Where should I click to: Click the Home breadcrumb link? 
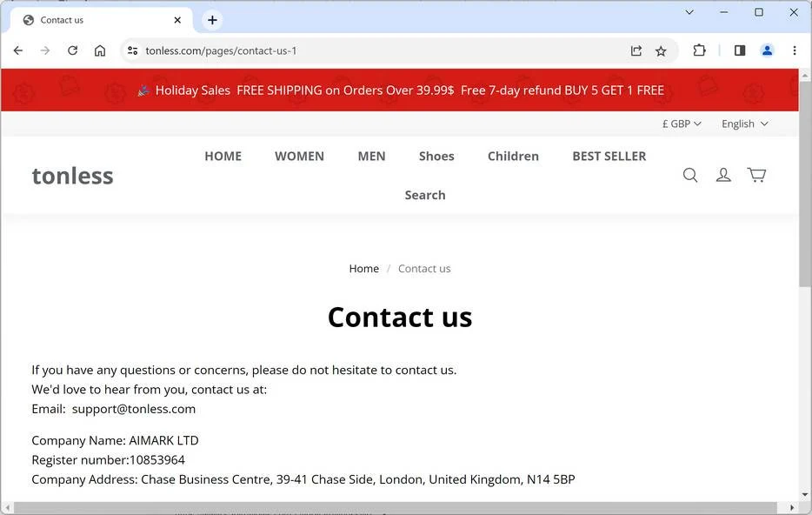pos(363,269)
